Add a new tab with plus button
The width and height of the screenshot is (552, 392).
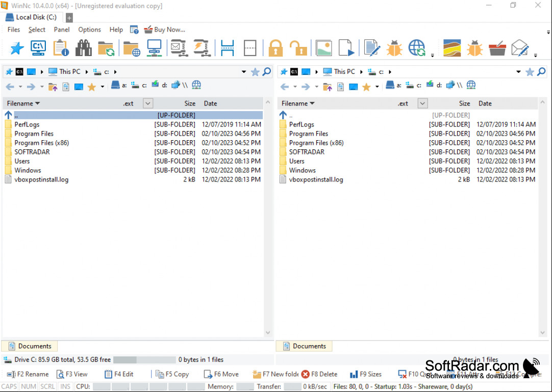tap(69, 18)
